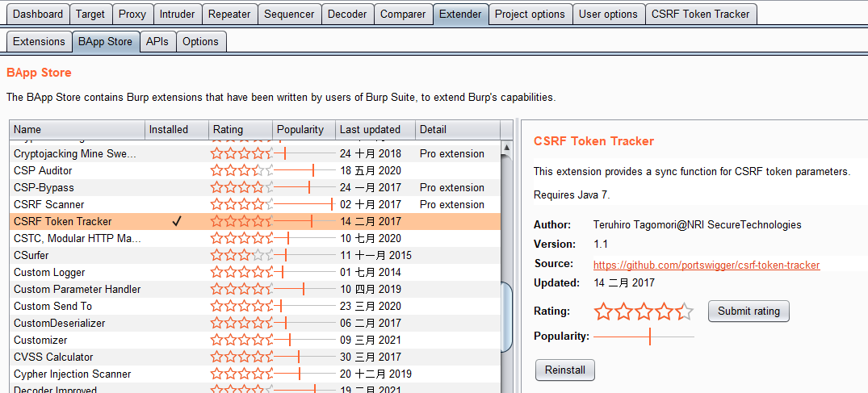Open the Repeater tab
The image size is (868, 393).
pos(229,14)
